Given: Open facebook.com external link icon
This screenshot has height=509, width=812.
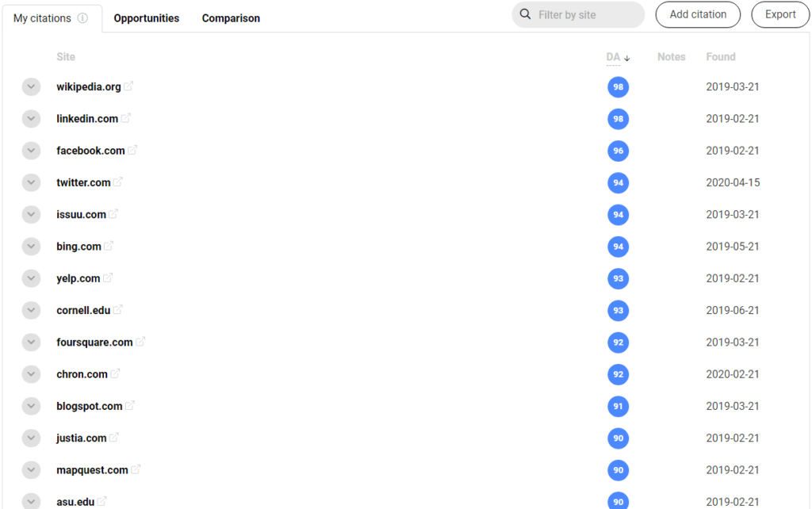Looking at the screenshot, I should (x=132, y=150).
